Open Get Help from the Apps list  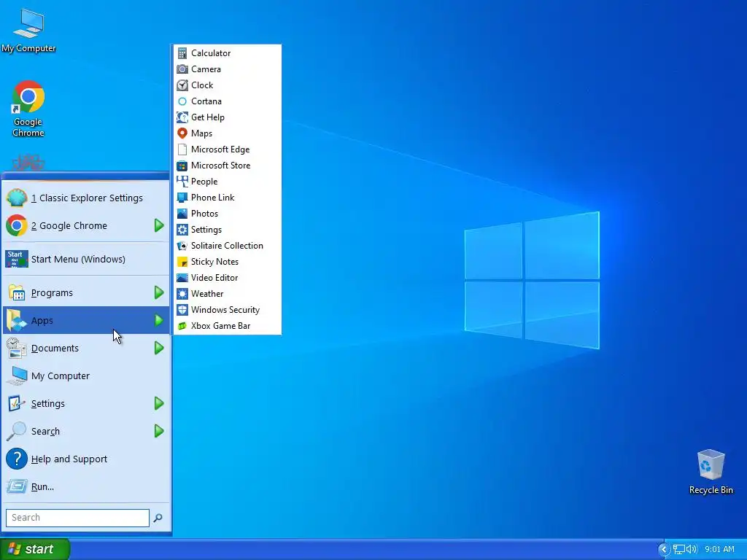click(228, 117)
